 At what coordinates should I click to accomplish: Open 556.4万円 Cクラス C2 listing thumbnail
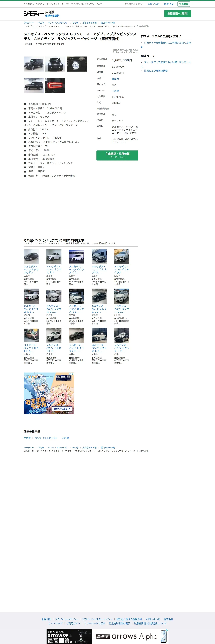[x=77, y=257]
